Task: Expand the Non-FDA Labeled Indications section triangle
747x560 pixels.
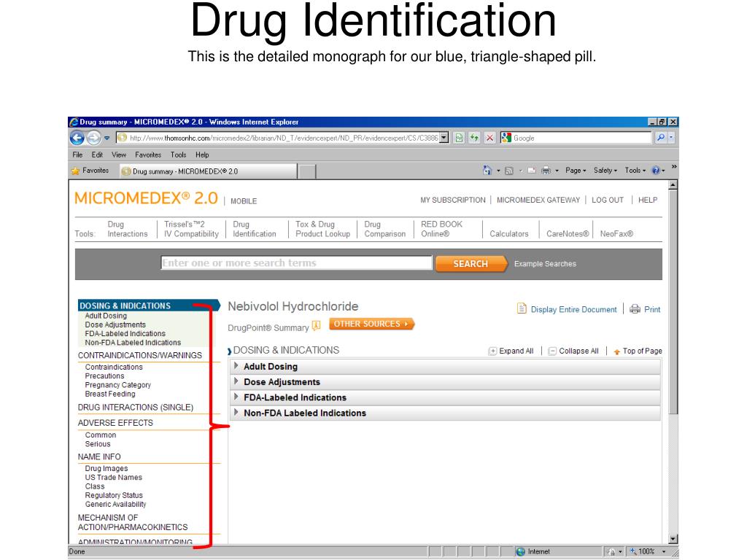Action: click(236, 413)
